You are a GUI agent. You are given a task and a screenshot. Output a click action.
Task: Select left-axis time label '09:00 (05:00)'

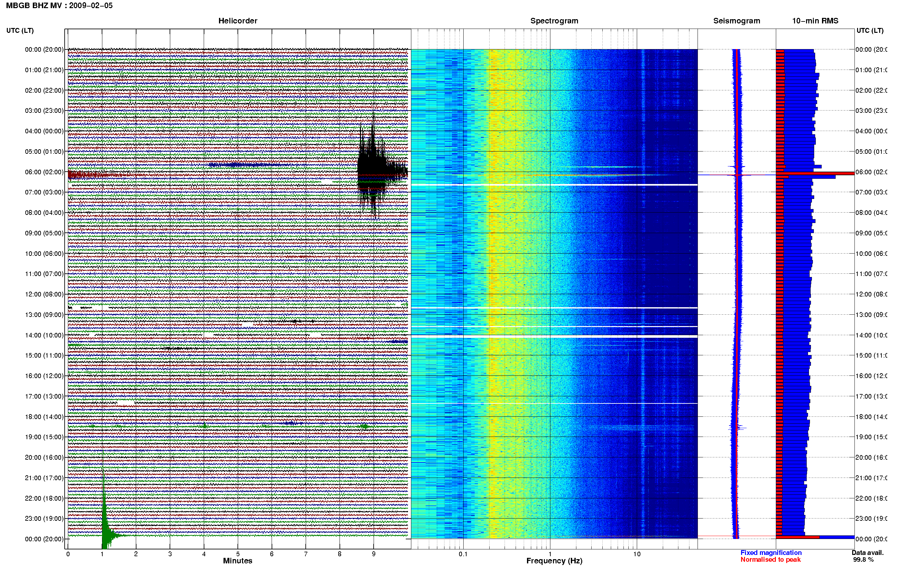click(x=44, y=233)
